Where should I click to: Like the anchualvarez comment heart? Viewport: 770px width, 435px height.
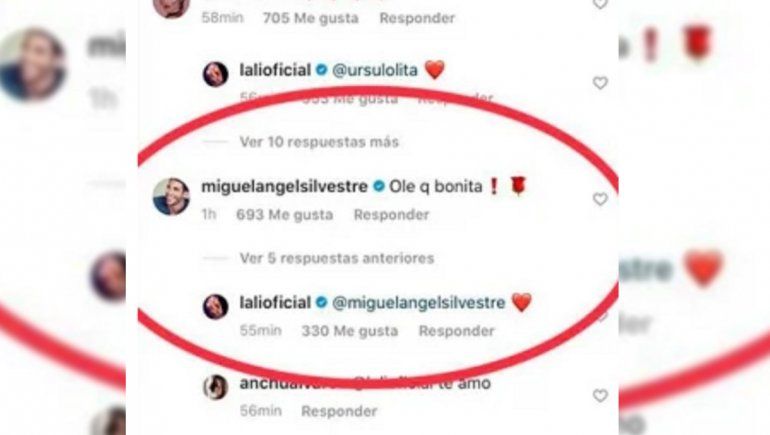(x=600, y=395)
